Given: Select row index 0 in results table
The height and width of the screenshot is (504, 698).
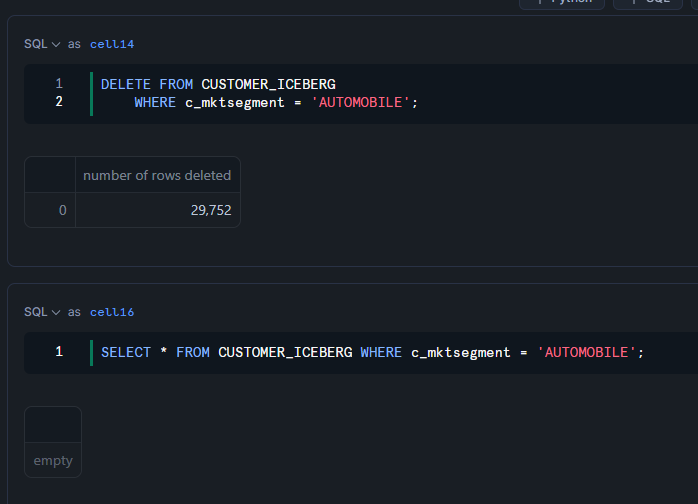Looking at the screenshot, I should point(50,210).
